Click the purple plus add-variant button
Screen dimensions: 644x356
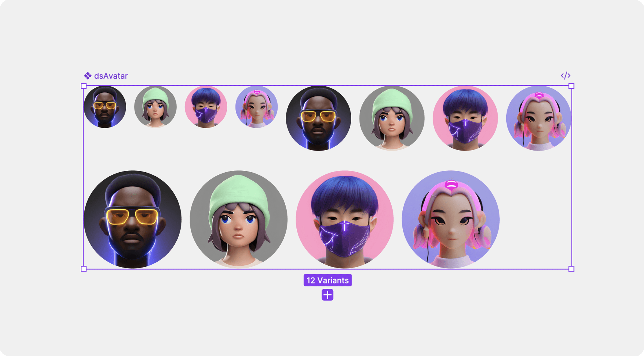327,295
